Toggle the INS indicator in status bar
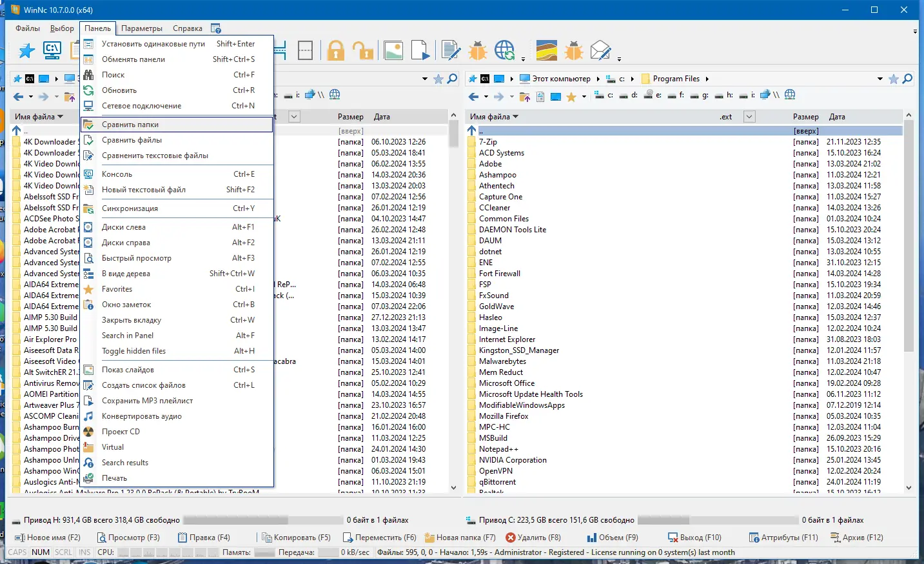 84,552
